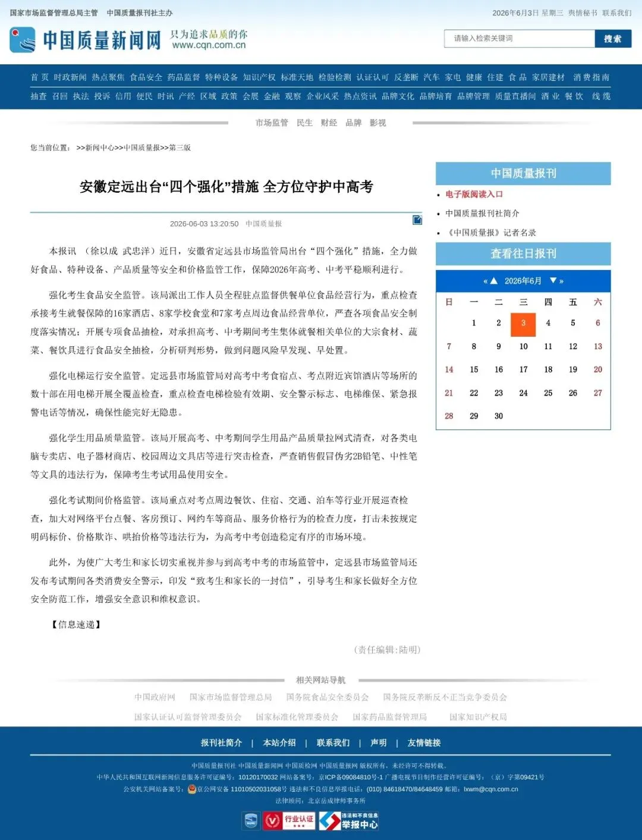The width and height of the screenshot is (642, 840).
Task: Click the print/share icon beside the article date
Action: pos(417,220)
